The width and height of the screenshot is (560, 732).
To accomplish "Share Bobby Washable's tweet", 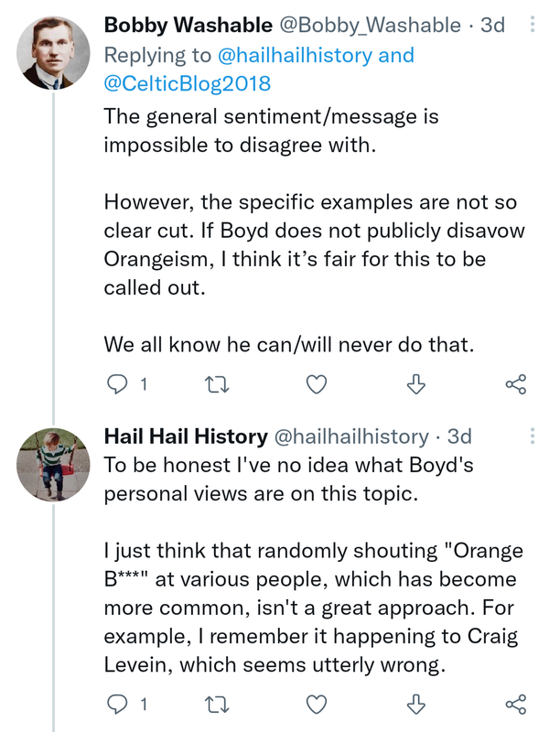I will [x=516, y=385].
